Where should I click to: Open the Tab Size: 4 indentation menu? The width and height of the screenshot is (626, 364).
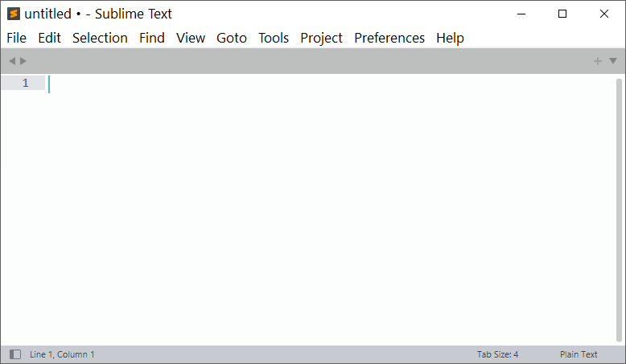497,354
